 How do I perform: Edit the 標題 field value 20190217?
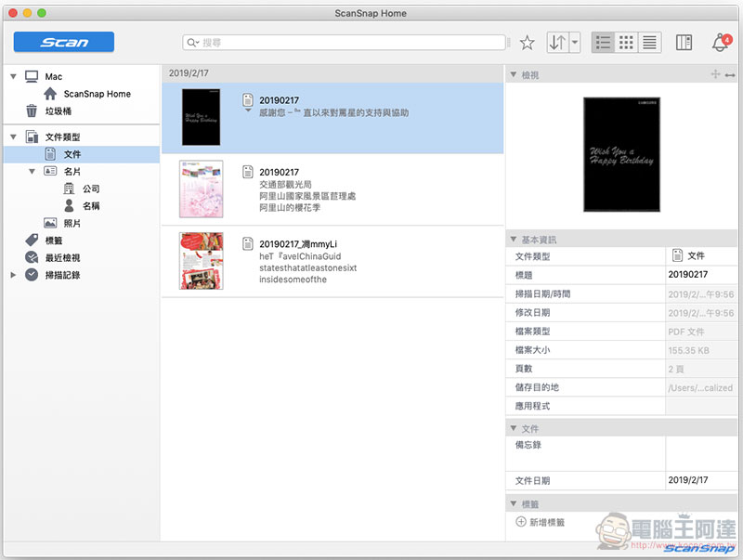click(x=701, y=275)
